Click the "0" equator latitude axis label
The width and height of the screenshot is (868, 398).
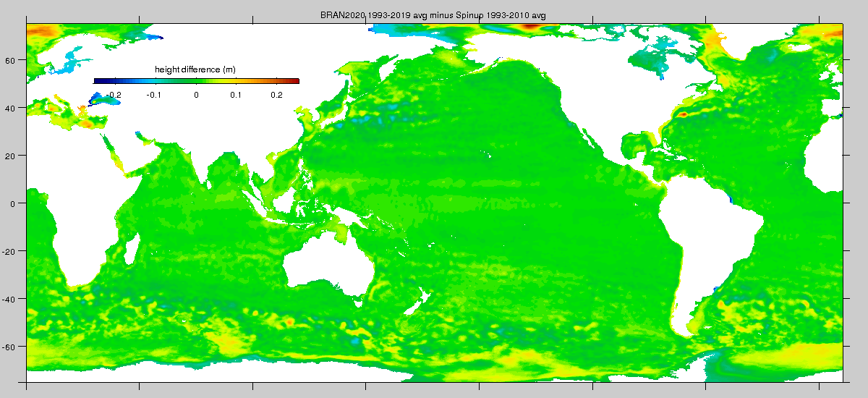[x=14, y=203]
